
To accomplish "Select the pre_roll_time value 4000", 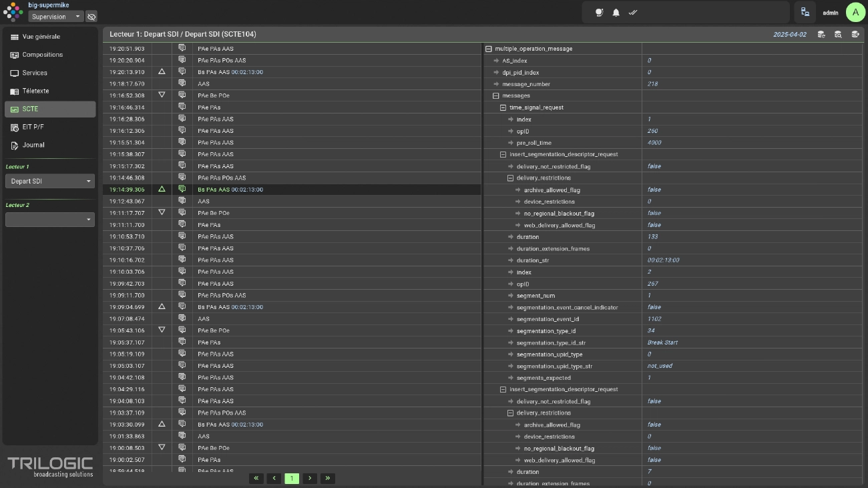I will (655, 143).
